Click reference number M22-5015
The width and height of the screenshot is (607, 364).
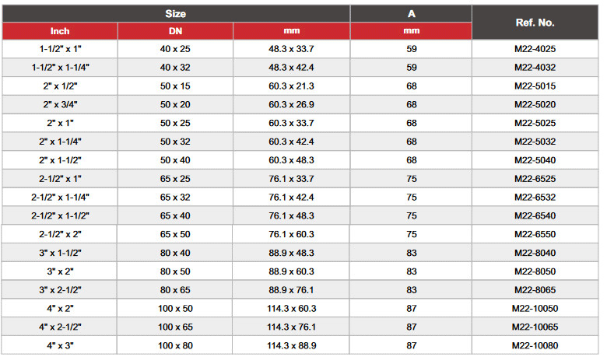(x=535, y=86)
